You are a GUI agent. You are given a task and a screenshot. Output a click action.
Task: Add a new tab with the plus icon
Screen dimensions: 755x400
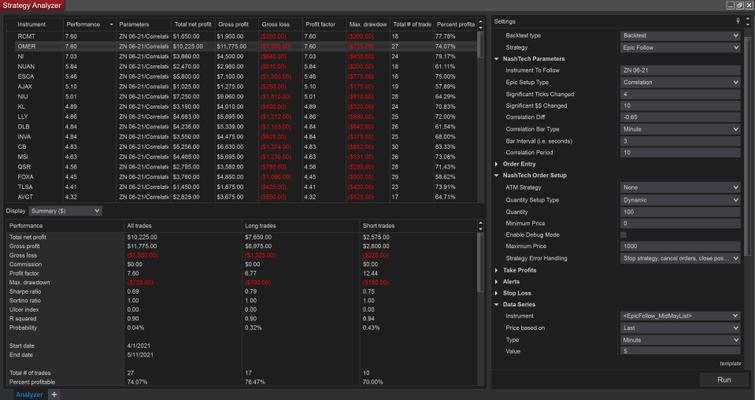[x=55, y=394]
